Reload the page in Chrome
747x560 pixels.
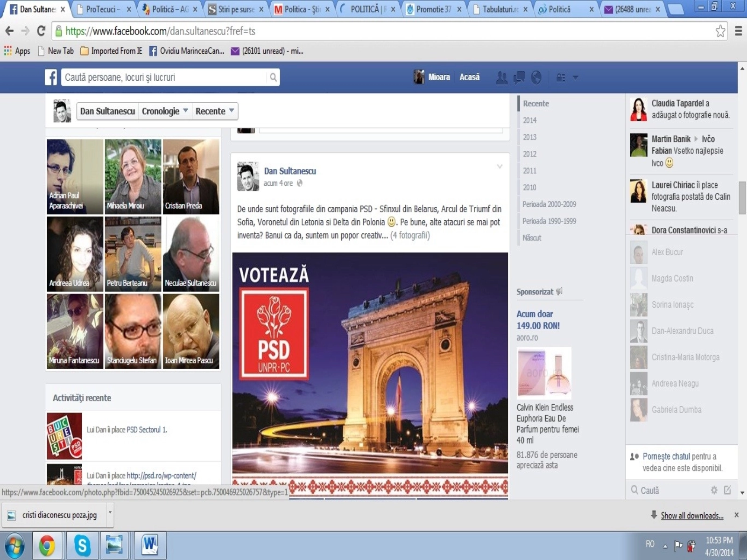click(41, 31)
